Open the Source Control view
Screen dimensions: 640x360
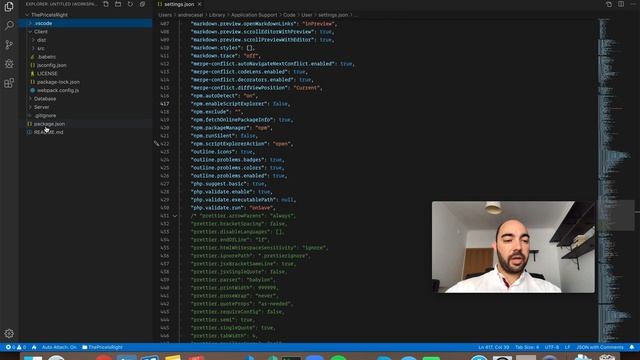tap(9, 44)
